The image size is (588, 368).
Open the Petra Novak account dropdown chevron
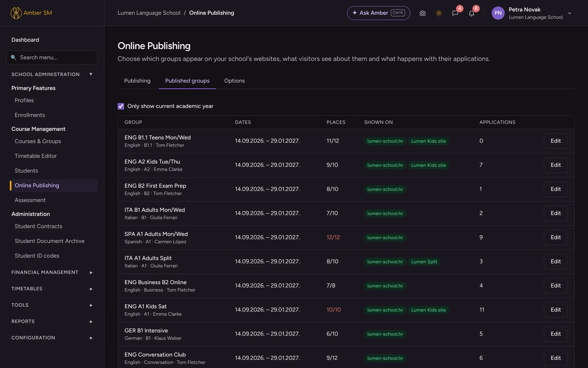pyautogui.click(x=570, y=13)
